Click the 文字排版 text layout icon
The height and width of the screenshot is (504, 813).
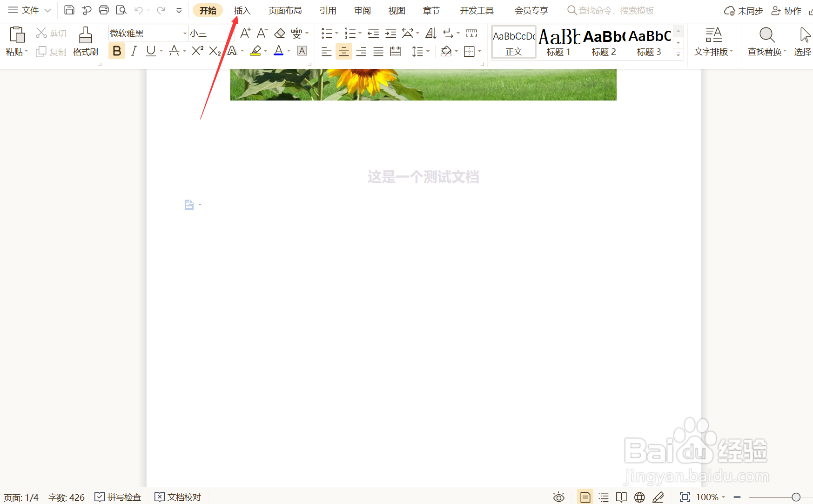pyautogui.click(x=713, y=41)
